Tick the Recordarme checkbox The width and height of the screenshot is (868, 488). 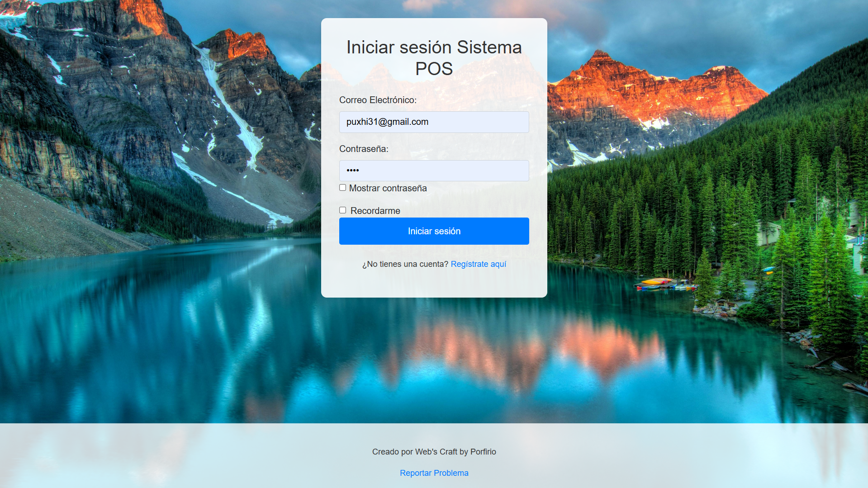[343, 210]
